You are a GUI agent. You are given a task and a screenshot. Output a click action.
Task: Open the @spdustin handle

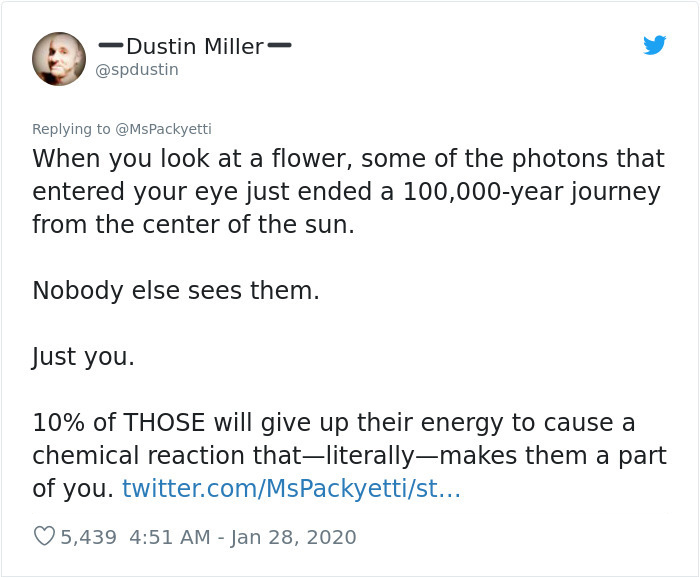point(137,70)
